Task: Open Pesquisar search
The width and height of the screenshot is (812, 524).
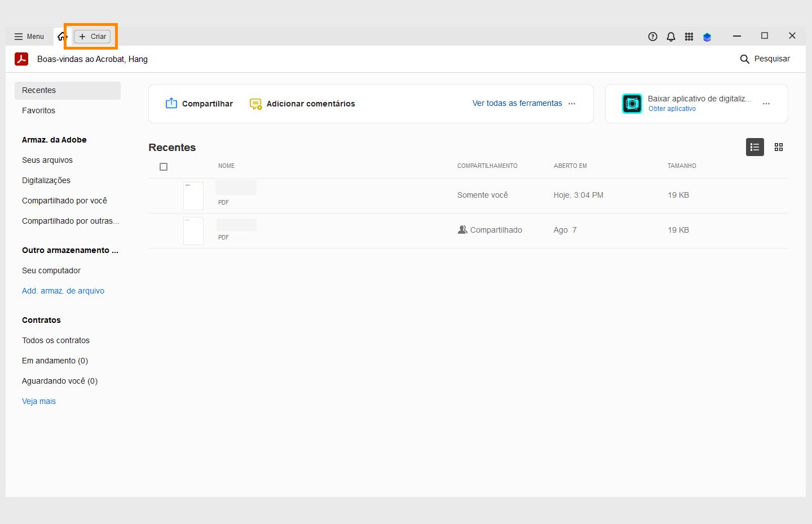Action: coord(765,59)
